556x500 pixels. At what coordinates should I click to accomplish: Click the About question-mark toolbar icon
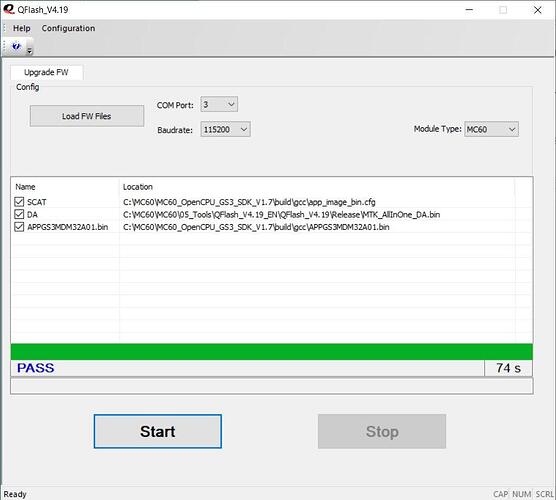[x=16, y=46]
